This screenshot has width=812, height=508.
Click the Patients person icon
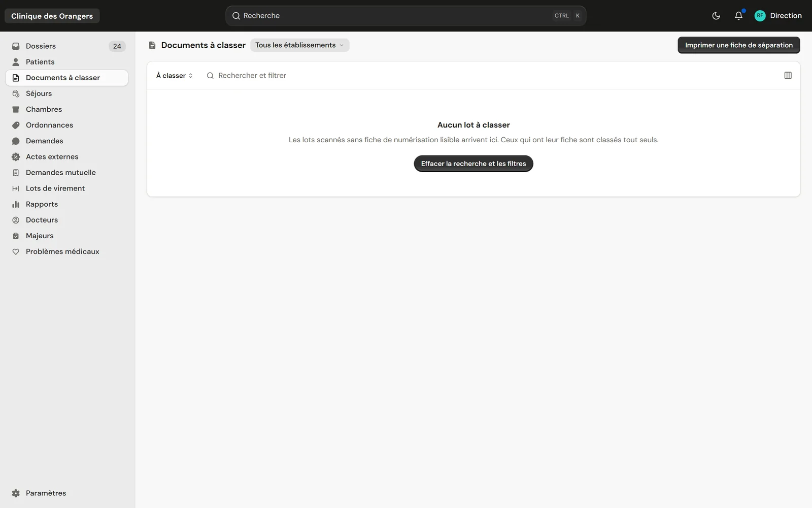(16, 62)
